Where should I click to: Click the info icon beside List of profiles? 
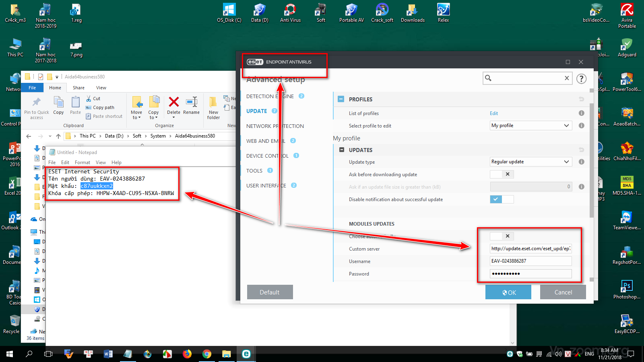click(581, 113)
